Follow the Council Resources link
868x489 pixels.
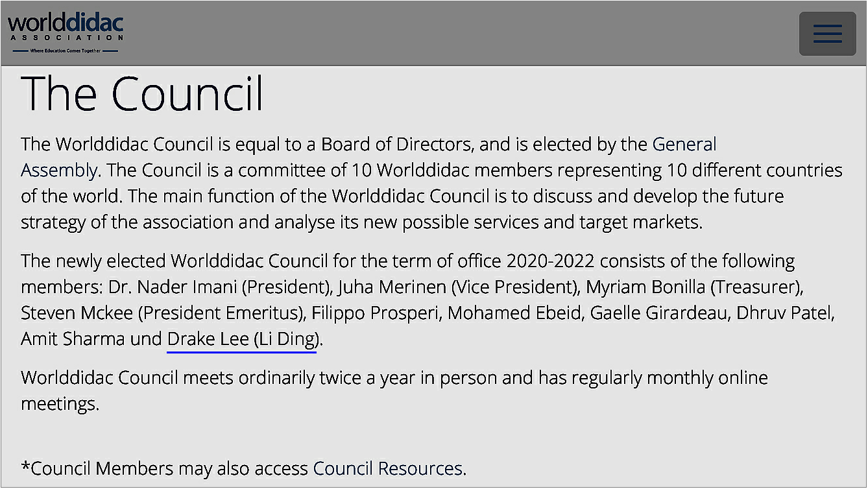[x=387, y=468]
